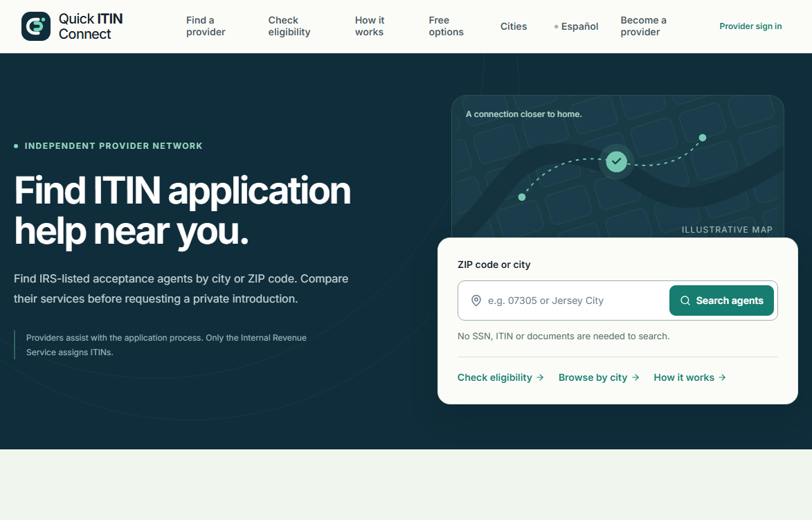Click the Quick ITIN Connect logo icon
This screenshot has width=812, height=520.
(x=36, y=26)
